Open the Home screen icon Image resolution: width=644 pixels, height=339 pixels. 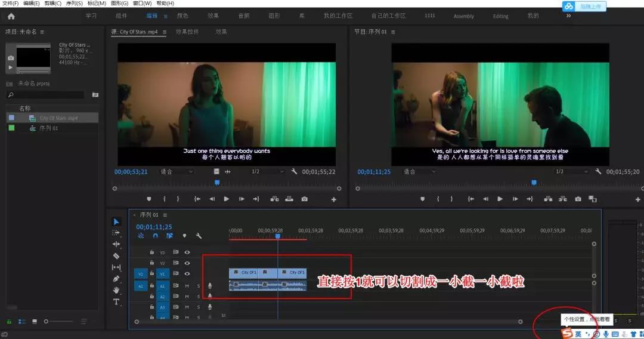pyautogui.click(x=11, y=17)
